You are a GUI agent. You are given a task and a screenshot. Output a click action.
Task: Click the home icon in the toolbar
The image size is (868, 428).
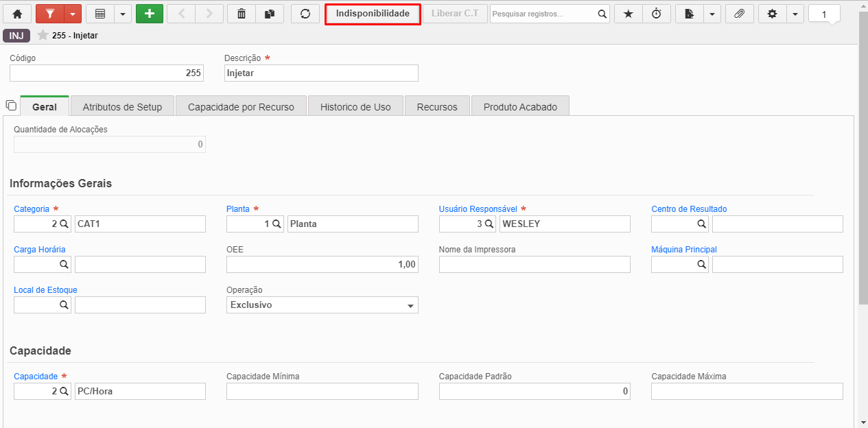[17, 14]
